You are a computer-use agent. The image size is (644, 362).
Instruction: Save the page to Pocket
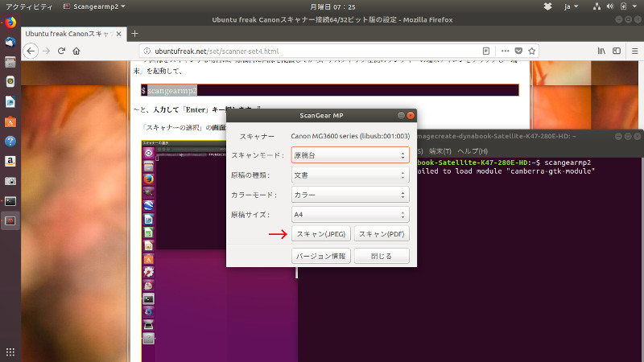tap(518, 51)
